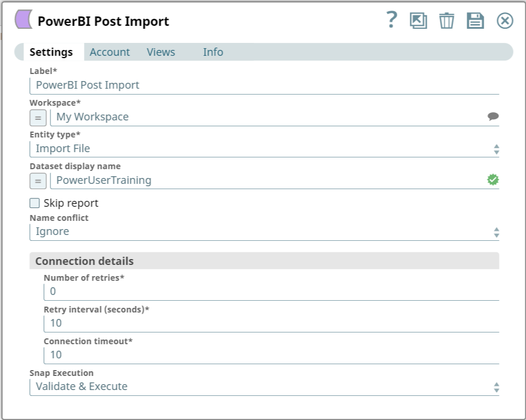This screenshot has width=526, height=420.
Task: Open the help question mark icon
Action: pyautogui.click(x=392, y=20)
